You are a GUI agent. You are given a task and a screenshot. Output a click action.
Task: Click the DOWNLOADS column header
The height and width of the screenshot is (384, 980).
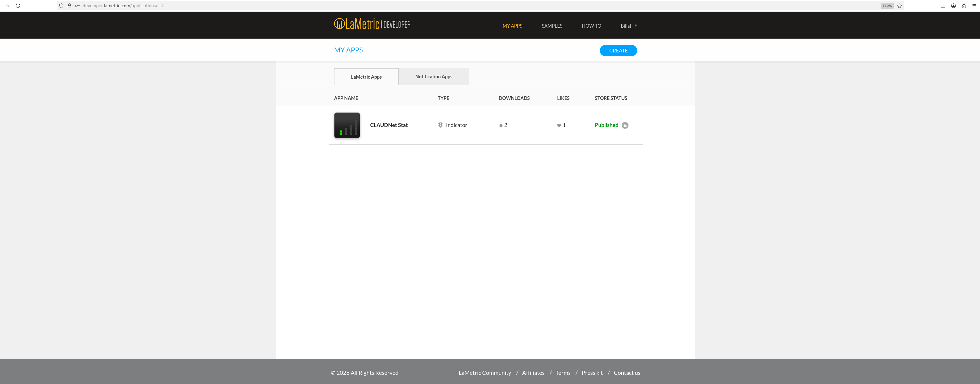click(514, 98)
